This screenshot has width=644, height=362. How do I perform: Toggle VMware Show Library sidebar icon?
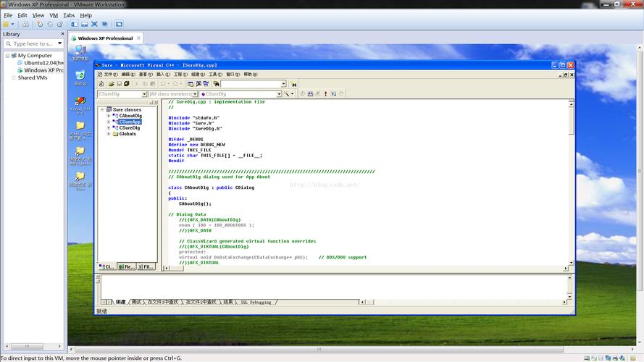pyautogui.click(x=74, y=24)
